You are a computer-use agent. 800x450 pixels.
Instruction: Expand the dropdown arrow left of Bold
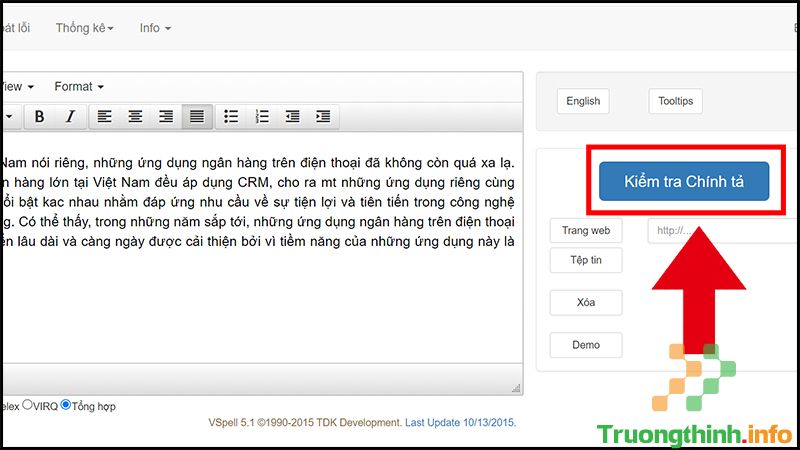click(x=9, y=117)
